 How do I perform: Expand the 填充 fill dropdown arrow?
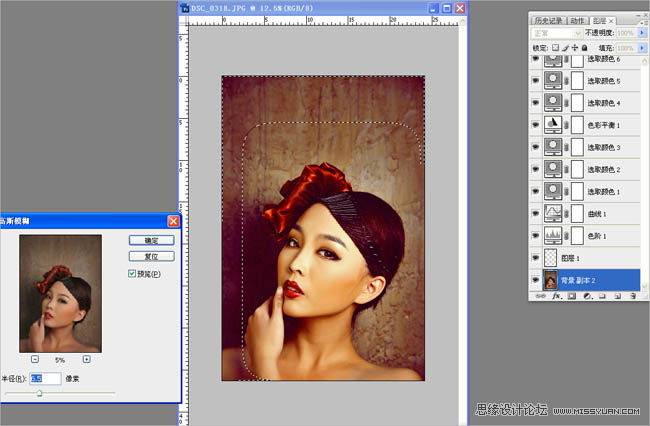point(640,47)
